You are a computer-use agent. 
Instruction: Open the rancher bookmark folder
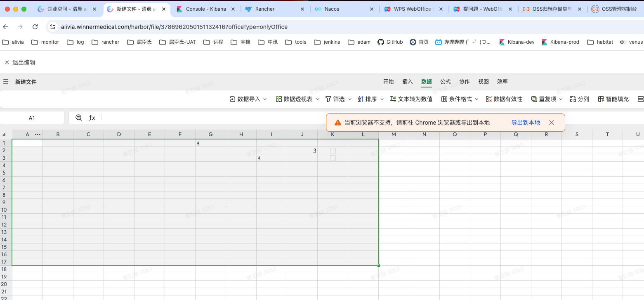(x=106, y=42)
